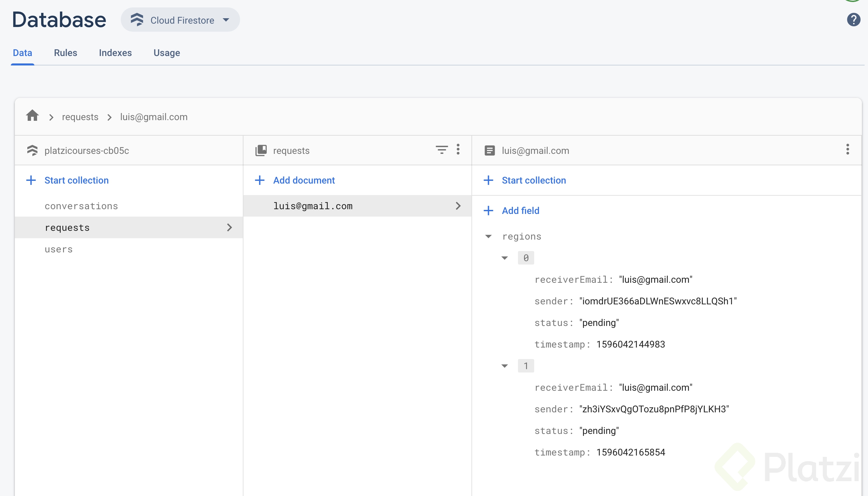
Task: Open filter icon in requests column
Action: tap(441, 150)
